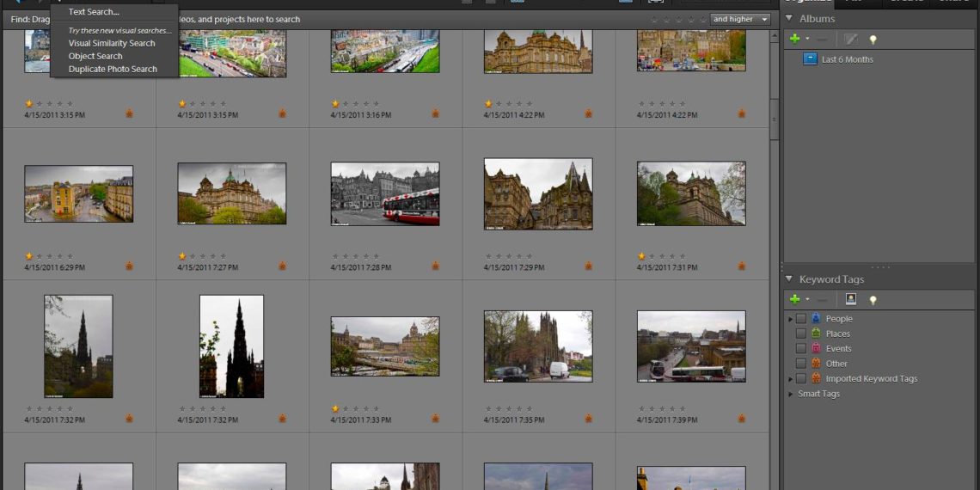Screen dimensions: 980x490
Task: Click the orange Other tag icon
Action: 816,363
